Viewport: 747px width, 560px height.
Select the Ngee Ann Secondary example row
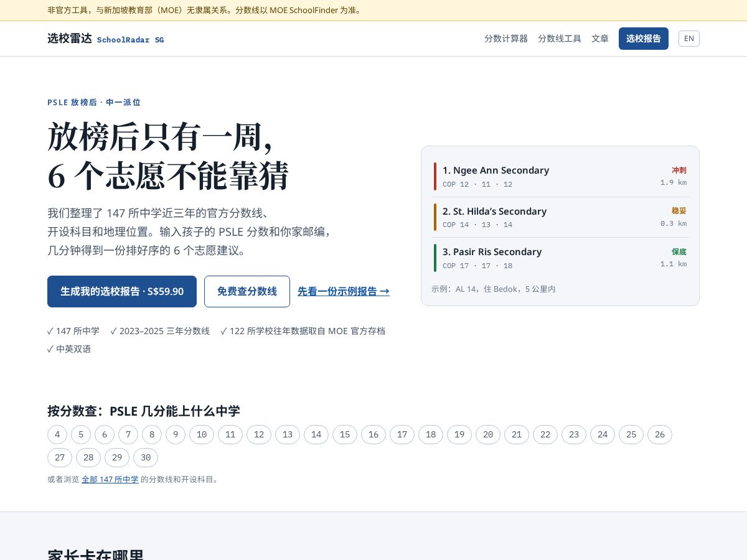click(x=560, y=177)
